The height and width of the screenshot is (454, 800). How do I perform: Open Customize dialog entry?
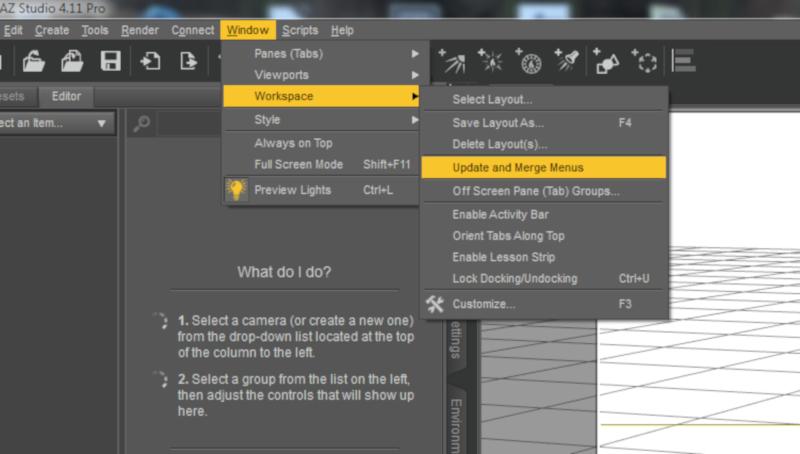click(x=544, y=304)
